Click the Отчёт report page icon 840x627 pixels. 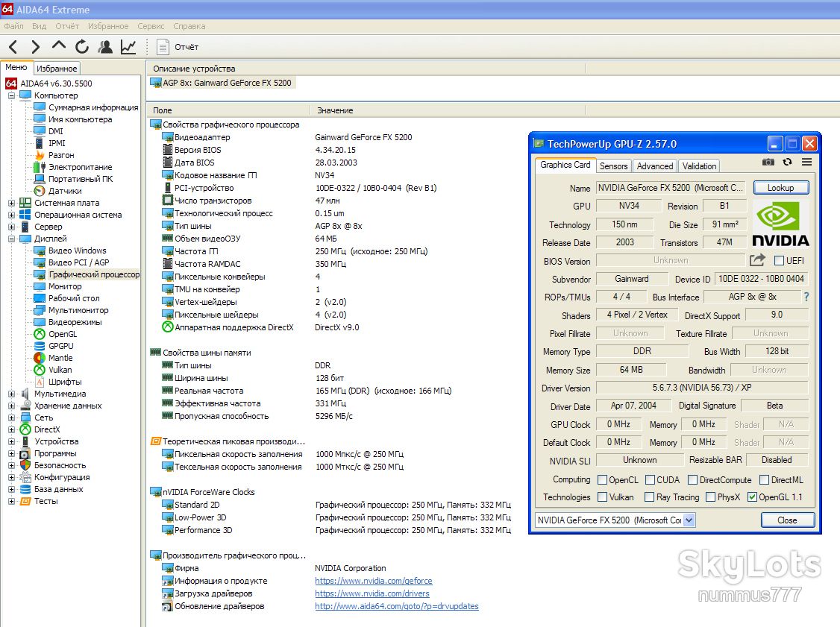point(163,47)
